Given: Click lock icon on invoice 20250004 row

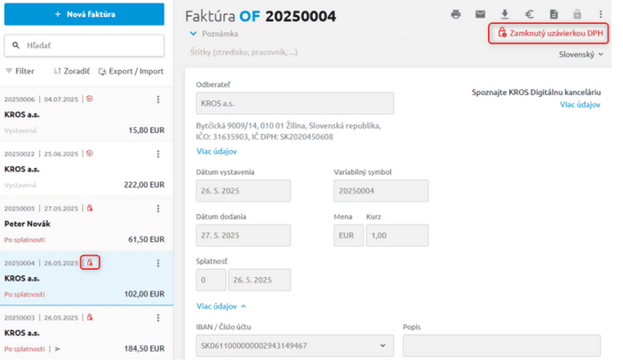Looking at the screenshot, I should tap(90, 263).
